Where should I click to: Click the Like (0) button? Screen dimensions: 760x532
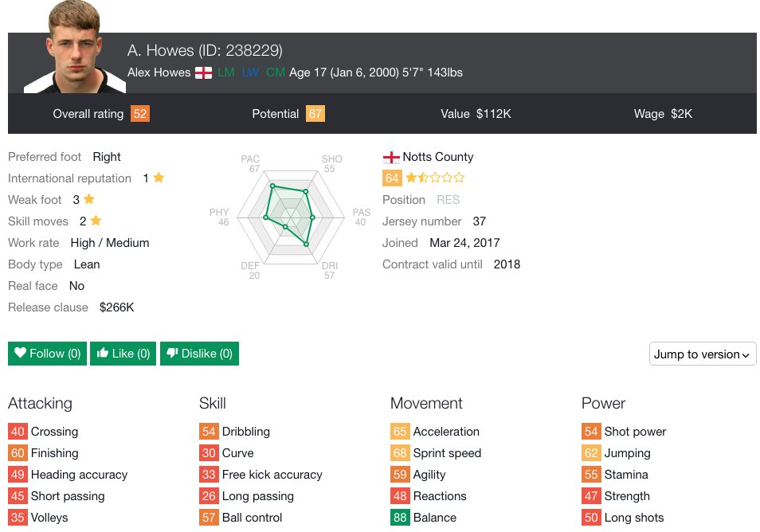click(123, 354)
